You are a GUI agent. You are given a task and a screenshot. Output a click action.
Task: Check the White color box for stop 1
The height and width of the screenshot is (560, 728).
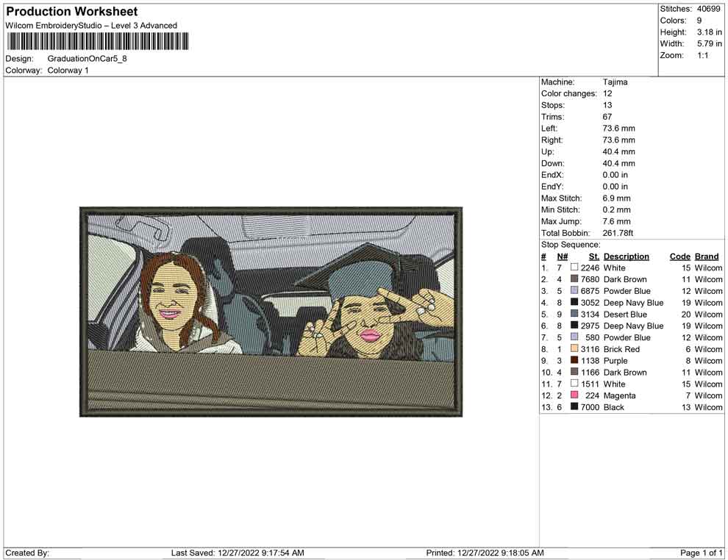[x=574, y=268]
